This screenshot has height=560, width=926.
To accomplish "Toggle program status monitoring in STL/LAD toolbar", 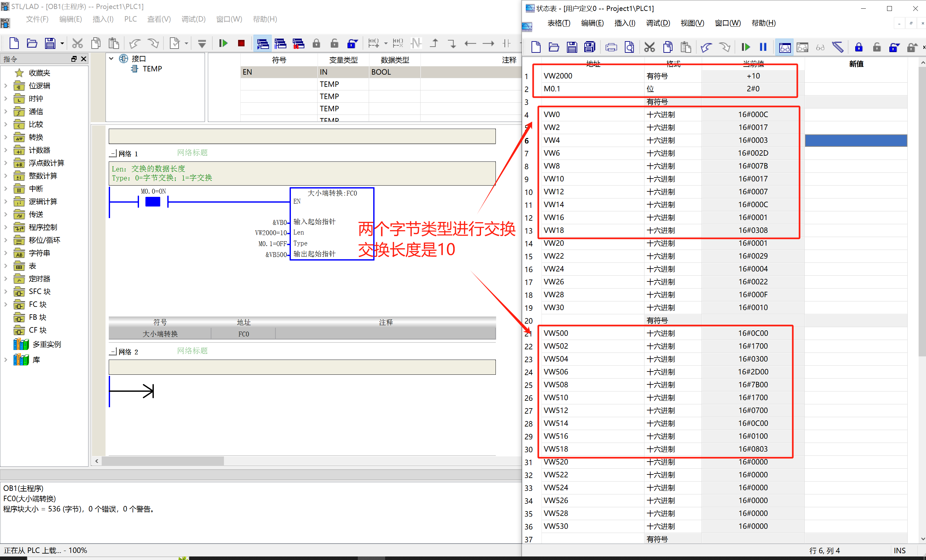I will pyautogui.click(x=262, y=43).
